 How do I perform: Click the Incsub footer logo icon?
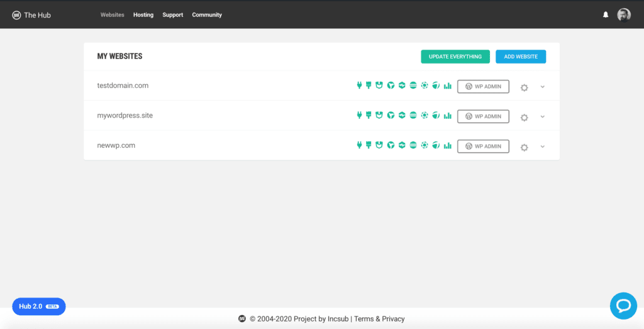pyautogui.click(x=242, y=319)
